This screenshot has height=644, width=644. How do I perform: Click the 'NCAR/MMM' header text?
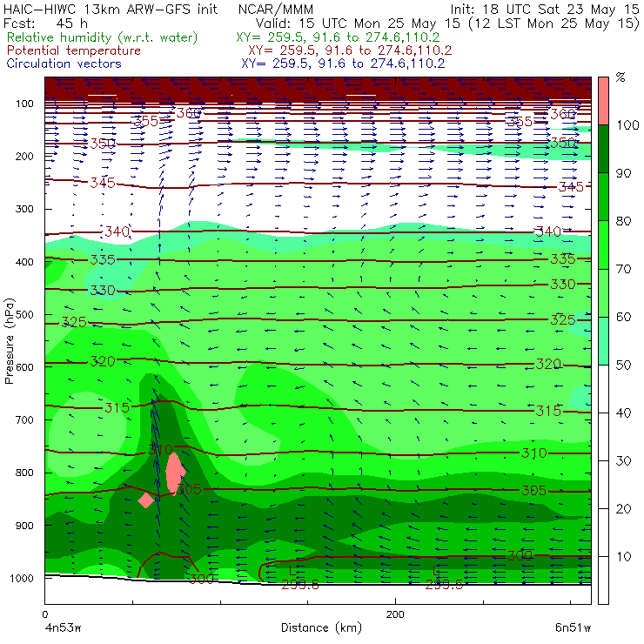[276, 10]
